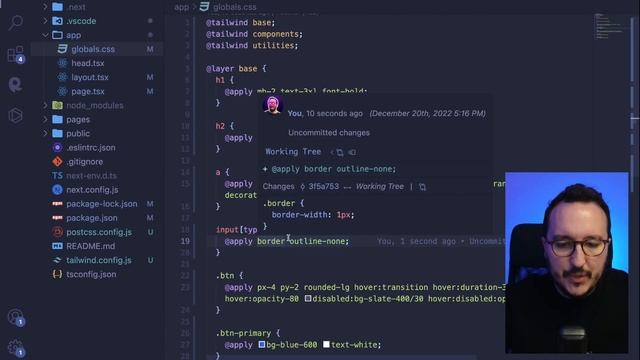The width and height of the screenshot is (640, 360).
Task: Click the compare icon right of Working Tree heading
Action: [352, 152]
